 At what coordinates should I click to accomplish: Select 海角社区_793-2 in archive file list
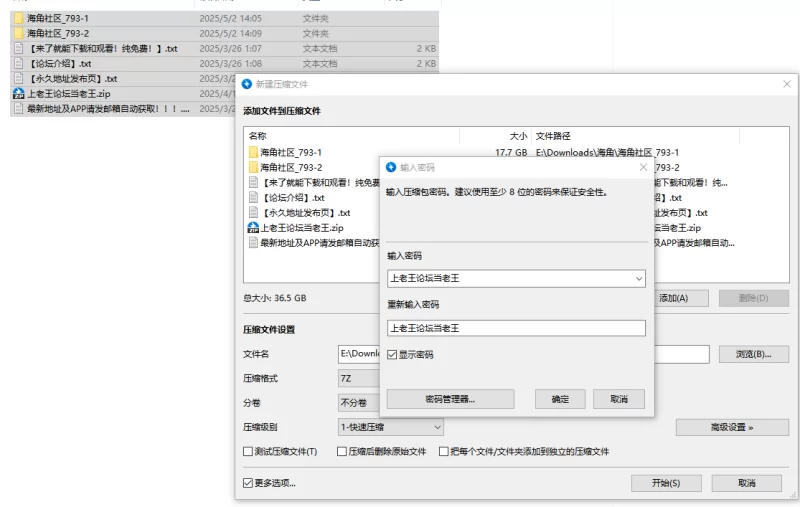(291, 167)
